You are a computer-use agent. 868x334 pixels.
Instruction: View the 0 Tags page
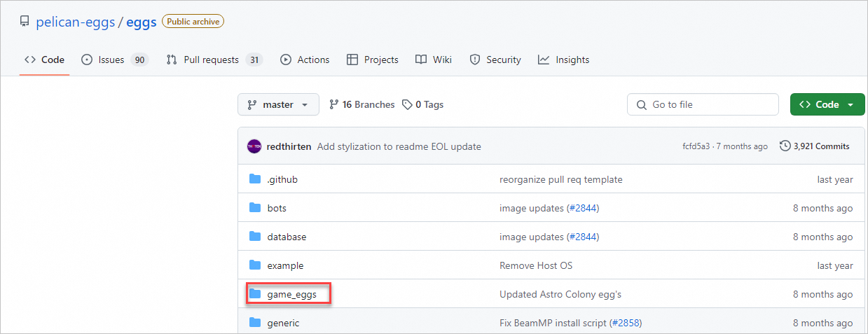pyautogui.click(x=423, y=104)
